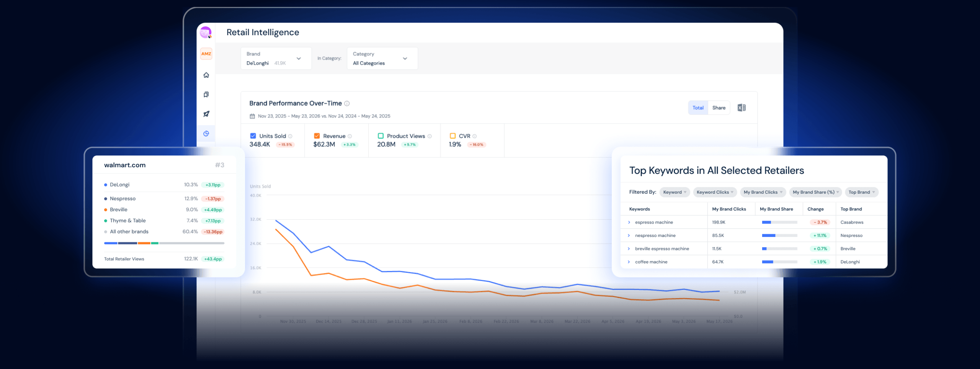Open the Top Brand filter dropdown

[x=861, y=192]
